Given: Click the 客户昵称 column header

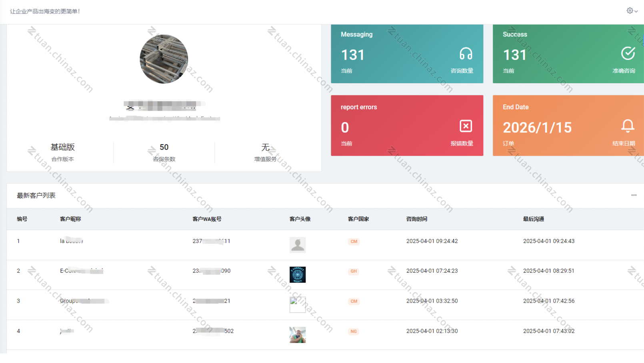Looking at the screenshot, I should [70, 219].
